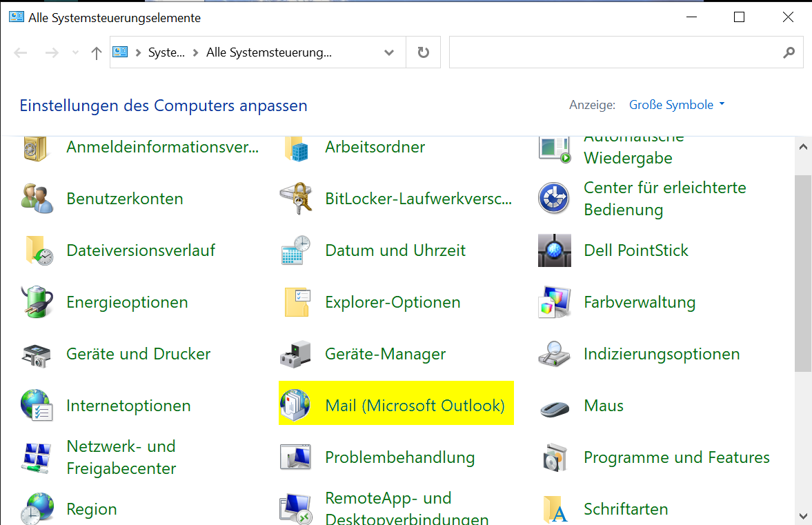The width and height of the screenshot is (812, 525).
Task: Open Energieoptionen via its battery icon
Action: click(37, 301)
